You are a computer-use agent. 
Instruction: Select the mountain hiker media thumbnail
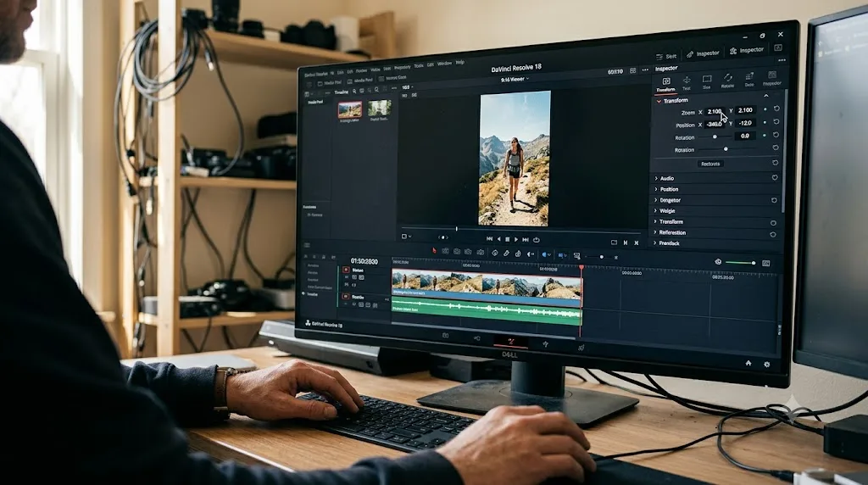pos(350,109)
